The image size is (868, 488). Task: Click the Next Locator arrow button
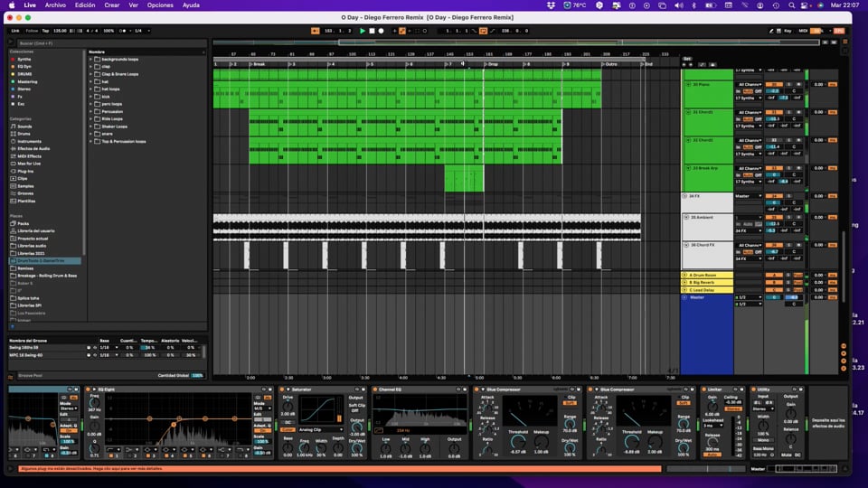(x=690, y=65)
